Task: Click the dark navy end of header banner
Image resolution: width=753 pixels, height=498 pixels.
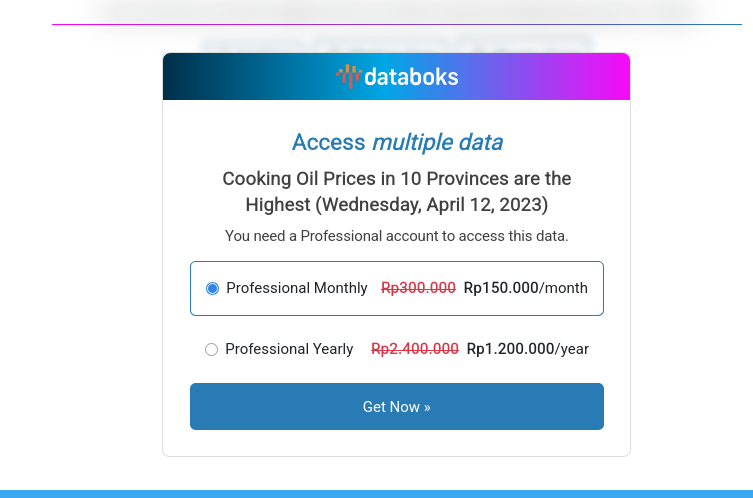Action: tap(178, 76)
